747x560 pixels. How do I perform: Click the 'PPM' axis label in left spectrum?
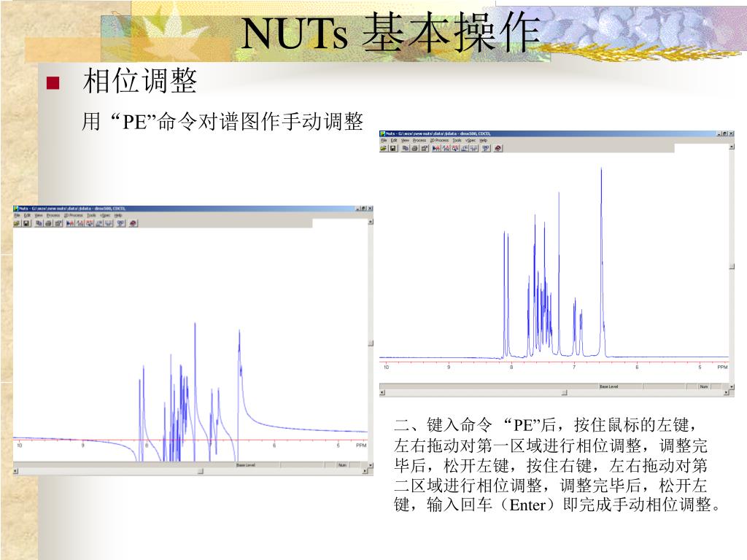pos(361,446)
